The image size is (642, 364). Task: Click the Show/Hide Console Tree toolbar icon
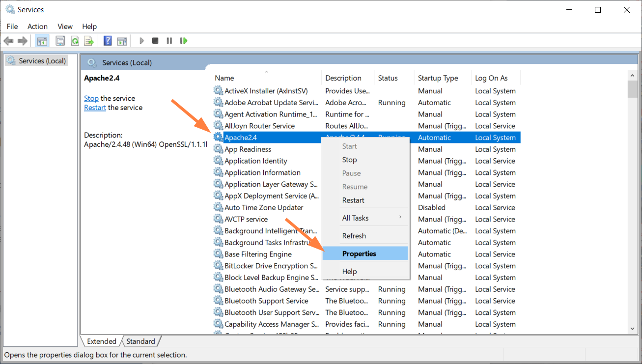coord(42,41)
